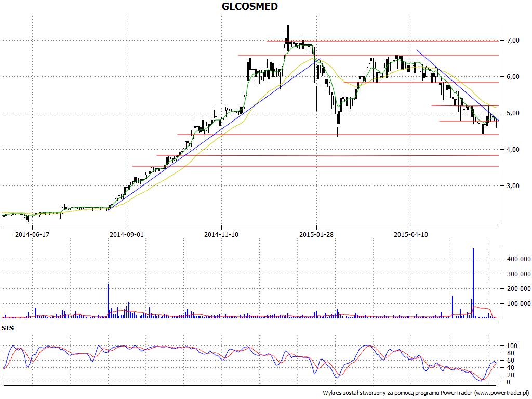Click the 80 STS axis label

click(512, 353)
